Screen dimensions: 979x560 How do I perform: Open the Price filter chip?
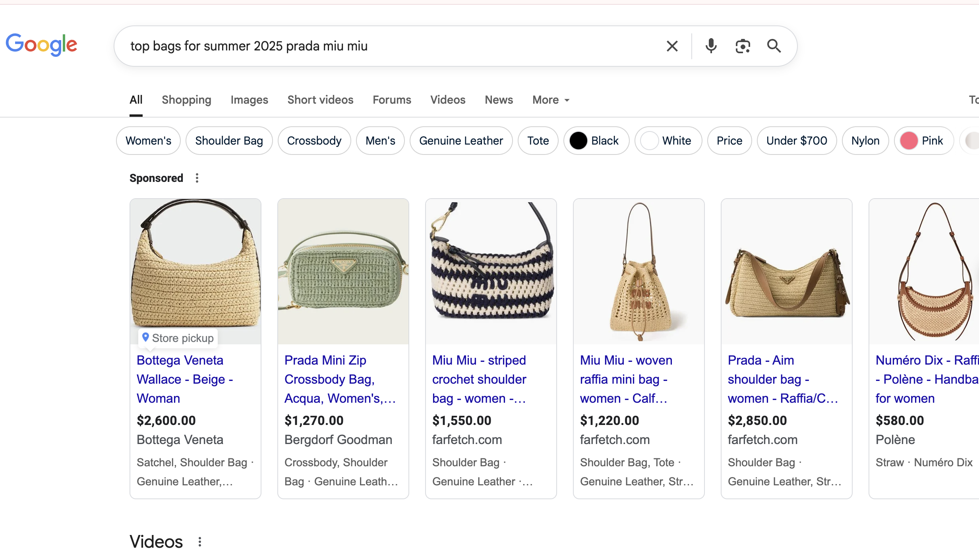[x=729, y=141]
